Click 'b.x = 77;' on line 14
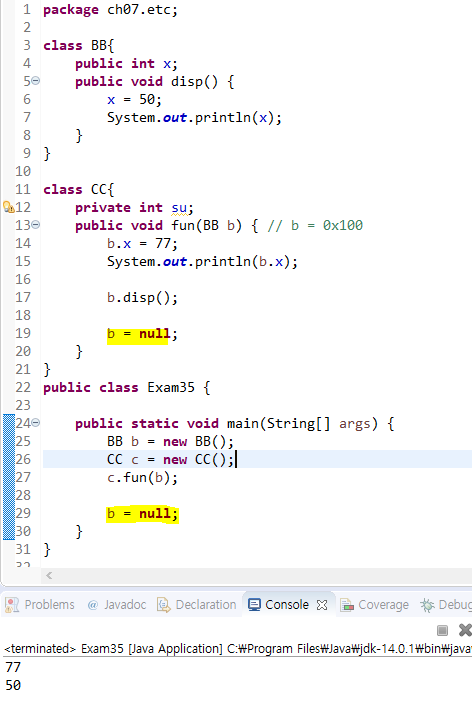 pos(142,243)
